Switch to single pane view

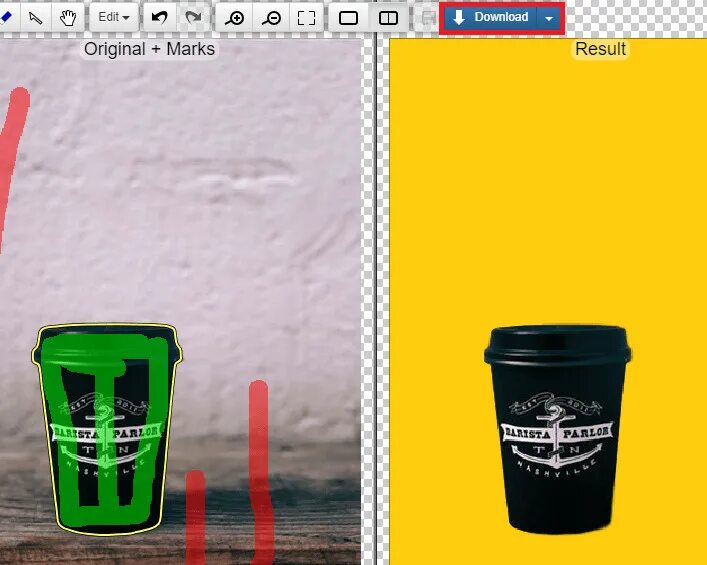(348, 18)
